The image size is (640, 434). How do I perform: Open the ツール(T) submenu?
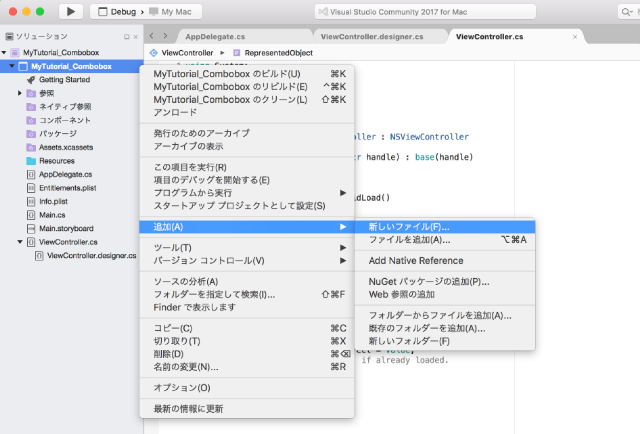247,247
